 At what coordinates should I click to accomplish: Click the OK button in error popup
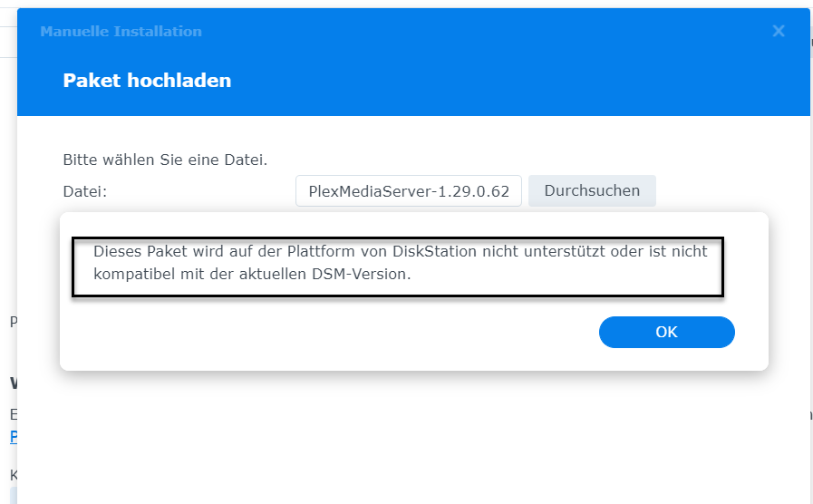pyautogui.click(x=666, y=332)
